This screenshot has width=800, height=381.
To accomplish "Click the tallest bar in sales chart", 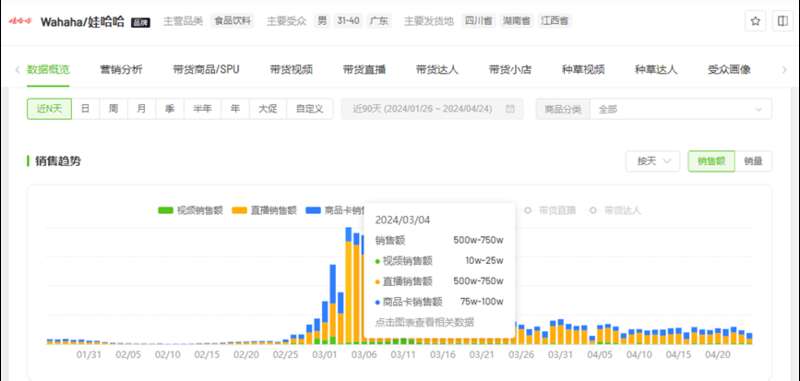I will tap(349, 286).
